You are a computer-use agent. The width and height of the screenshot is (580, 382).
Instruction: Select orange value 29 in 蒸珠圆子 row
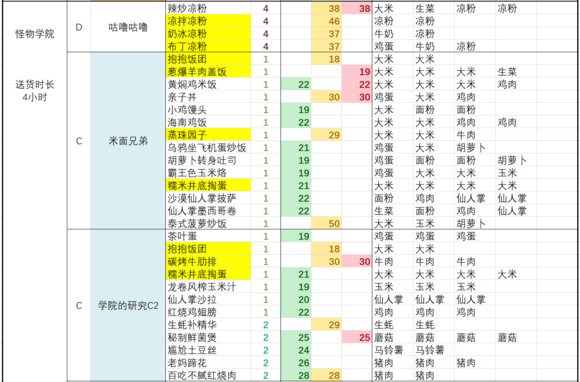pos(326,135)
